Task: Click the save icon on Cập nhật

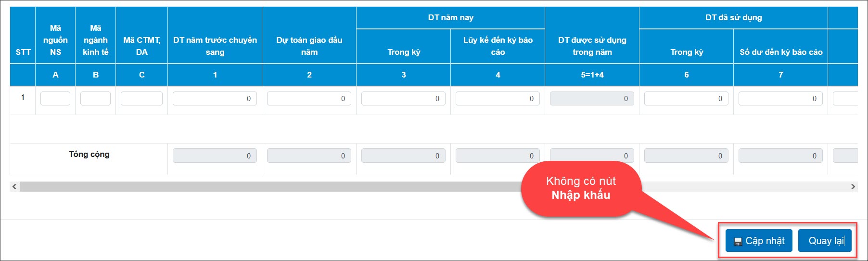Action: (738, 241)
